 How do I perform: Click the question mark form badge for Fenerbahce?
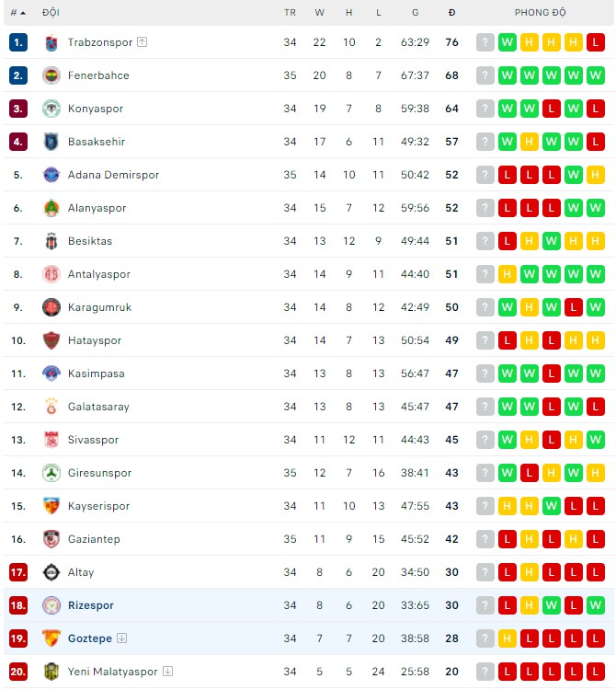tap(485, 75)
